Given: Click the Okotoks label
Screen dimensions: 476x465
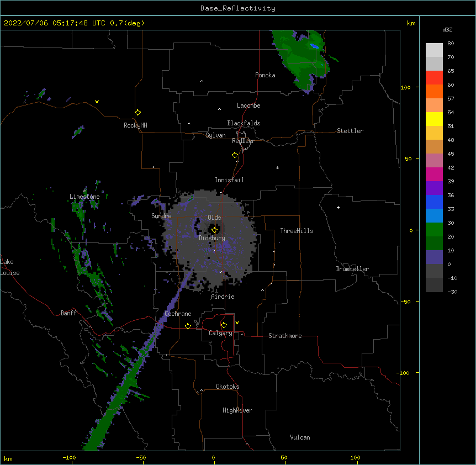Looking at the screenshot, I should pos(228,387).
